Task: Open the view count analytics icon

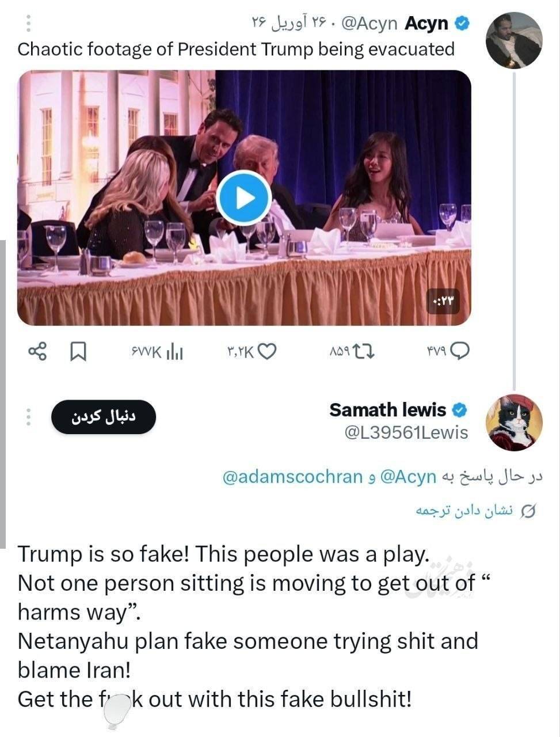Action: click(x=174, y=351)
